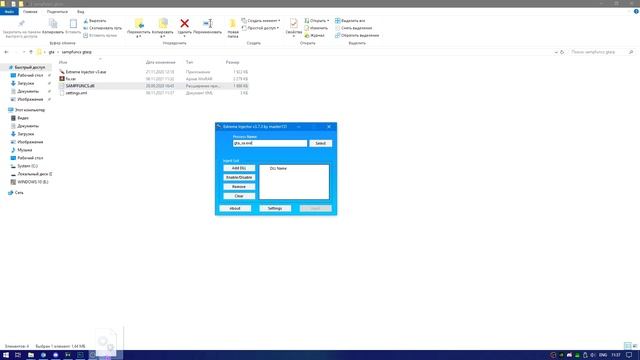Click Изменить in the ribbon
The height and width of the screenshot is (360, 640).
click(316, 28)
